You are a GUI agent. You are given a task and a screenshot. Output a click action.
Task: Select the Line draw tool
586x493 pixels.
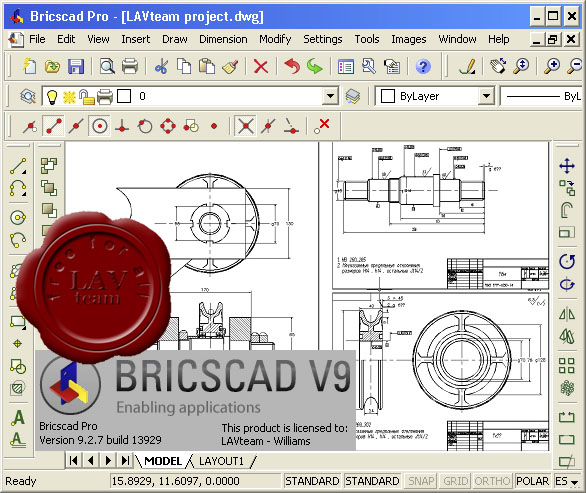18,166
